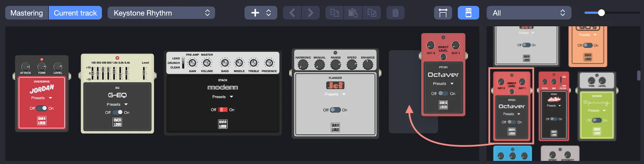Image resolution: width=644 pixels, height=164 pixels.
Task: Toggle Off/On on browser orange 90's pedal
Action: coord(588,45)
